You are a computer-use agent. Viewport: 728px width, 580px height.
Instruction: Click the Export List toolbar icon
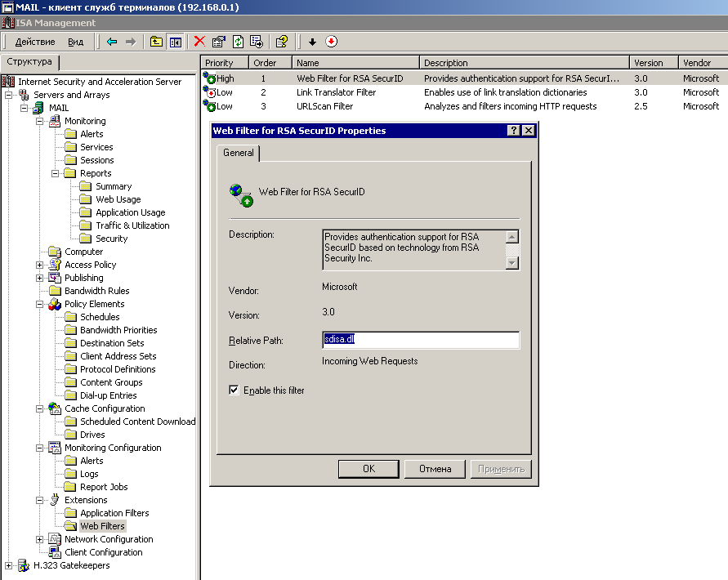pos(257,42)
